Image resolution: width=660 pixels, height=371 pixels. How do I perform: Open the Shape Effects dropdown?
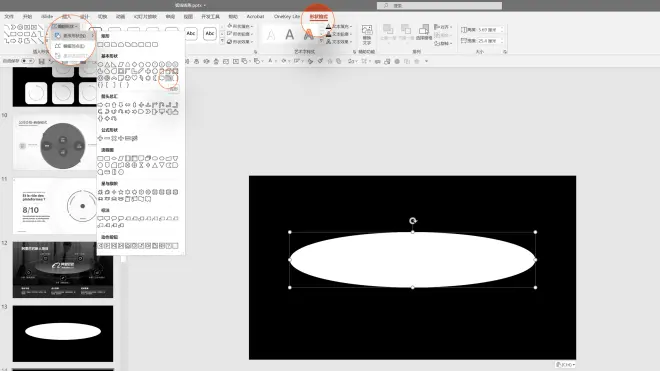[240, 42]
